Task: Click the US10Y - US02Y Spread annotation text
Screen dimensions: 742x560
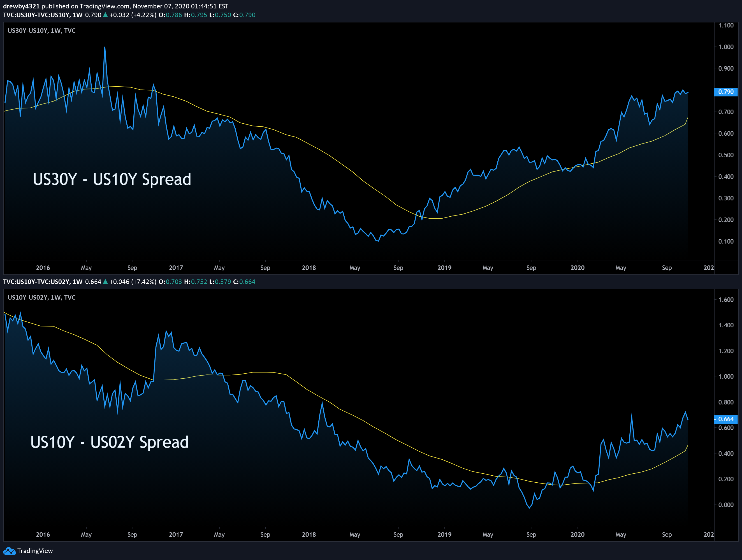Action: [x=109, y=442]
